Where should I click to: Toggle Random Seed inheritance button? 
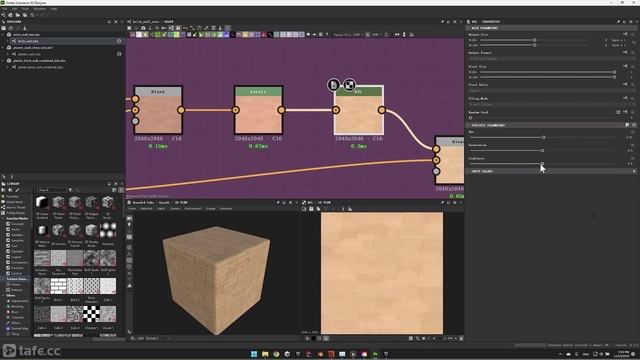point(625,112)
